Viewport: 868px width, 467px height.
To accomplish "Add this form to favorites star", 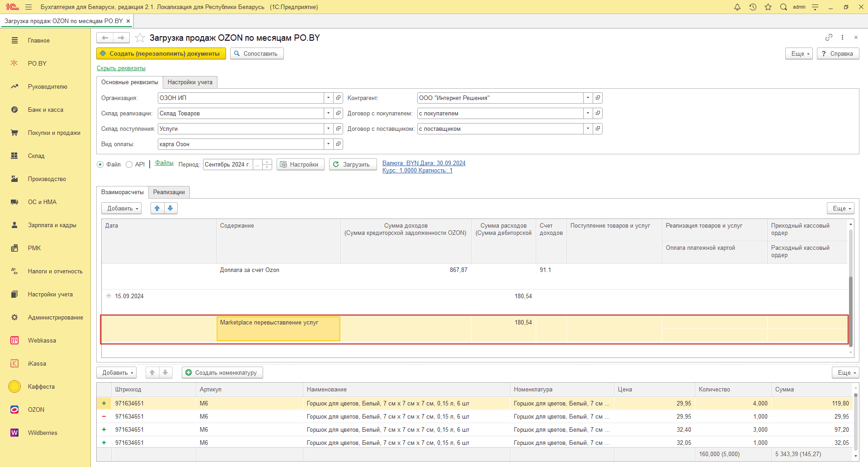I will click(140, 38).
